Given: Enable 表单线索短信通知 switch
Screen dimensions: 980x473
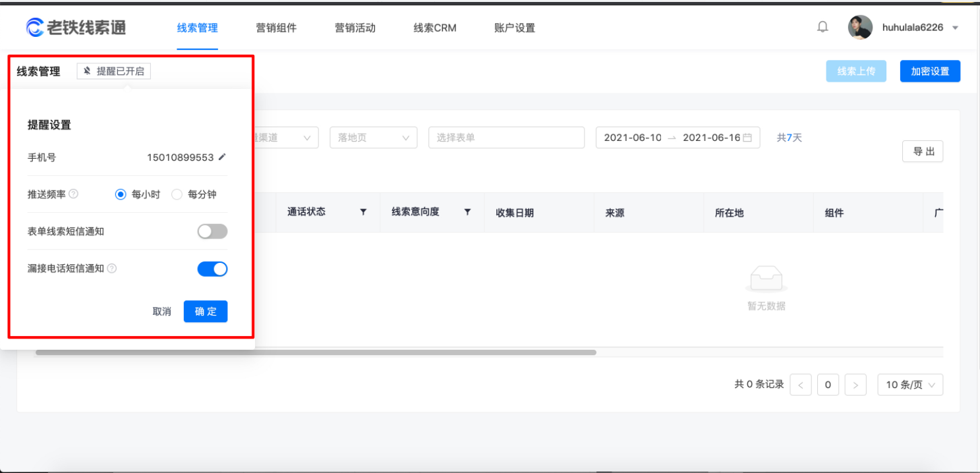Looking at the screenshot, I should 212,231.
